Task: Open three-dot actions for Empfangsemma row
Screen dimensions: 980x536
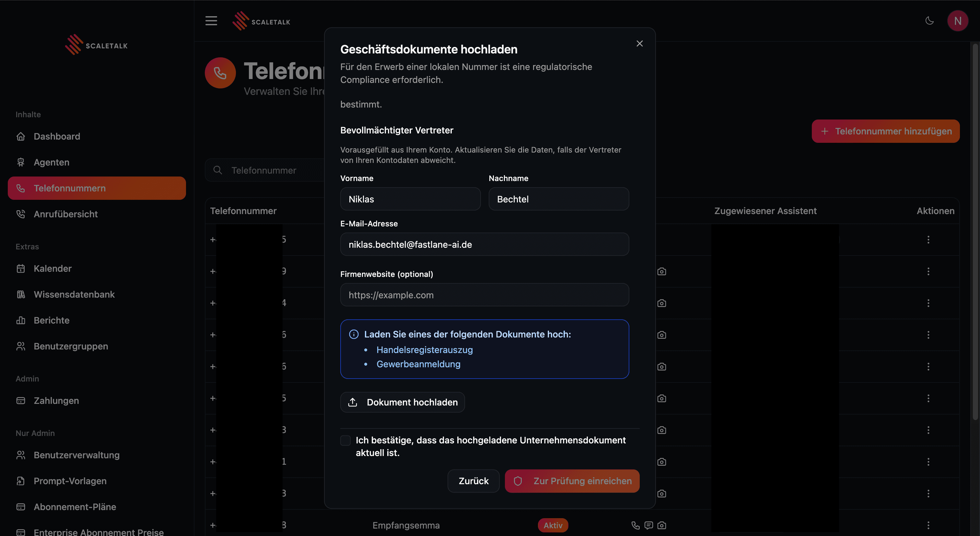Action: pos(928,525)
